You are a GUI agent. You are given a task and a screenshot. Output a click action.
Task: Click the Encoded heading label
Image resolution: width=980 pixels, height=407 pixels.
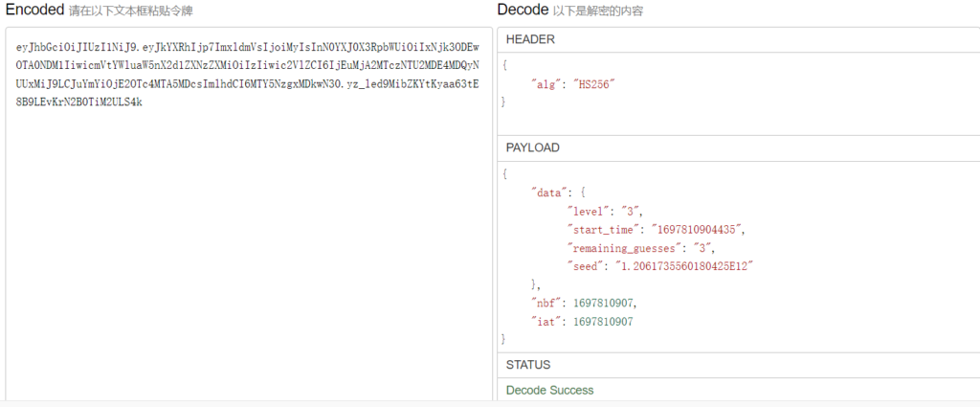click(34, 10)
